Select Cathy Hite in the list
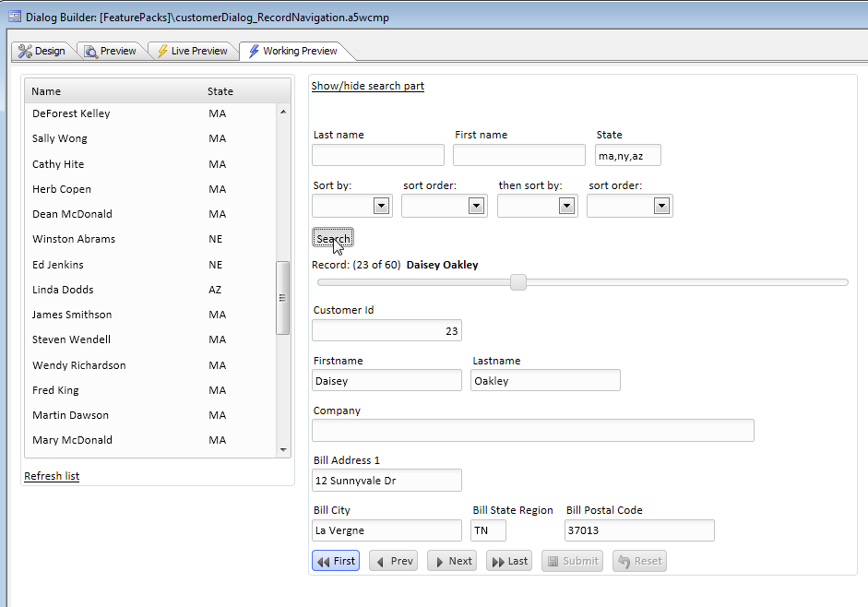The width and height of the screenshot is (868, 607). (x=150, y=164)
